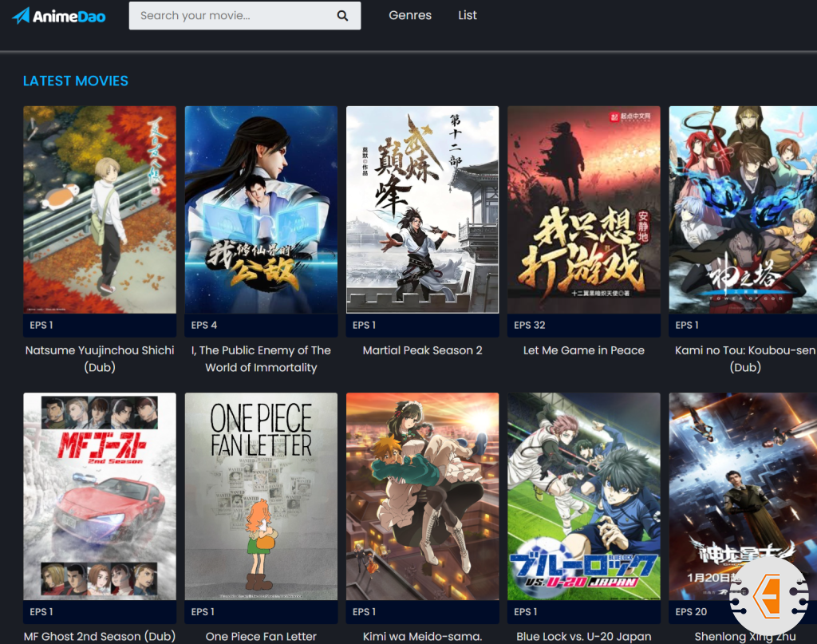Click the magnifying glass search icon

(342, 15)
